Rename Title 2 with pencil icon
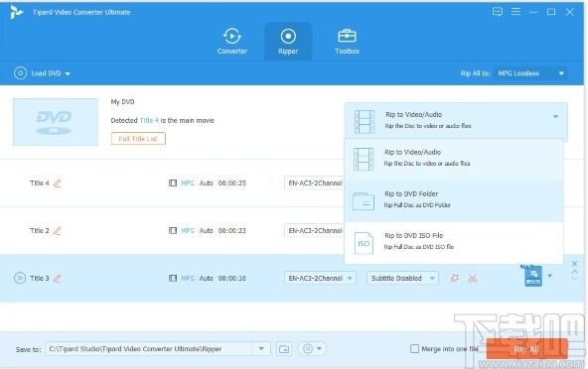The image size is (588, 369). tap(57, 231)
